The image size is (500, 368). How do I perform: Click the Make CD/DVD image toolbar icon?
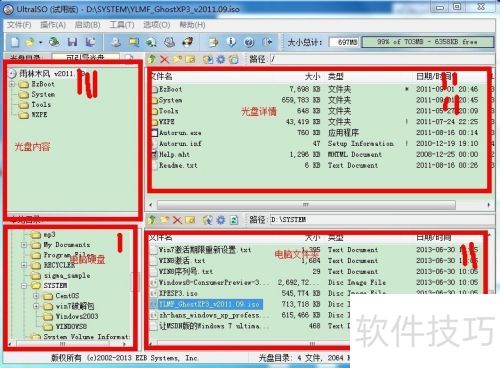(116, 42)
